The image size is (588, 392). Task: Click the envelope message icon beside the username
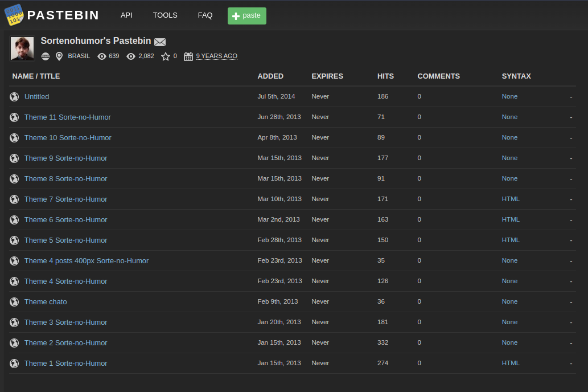click(160, 41)
